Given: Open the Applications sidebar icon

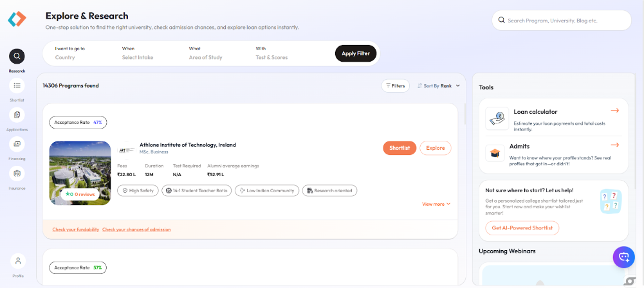Looking at the screenshot, I should click(x=17, y=115).
